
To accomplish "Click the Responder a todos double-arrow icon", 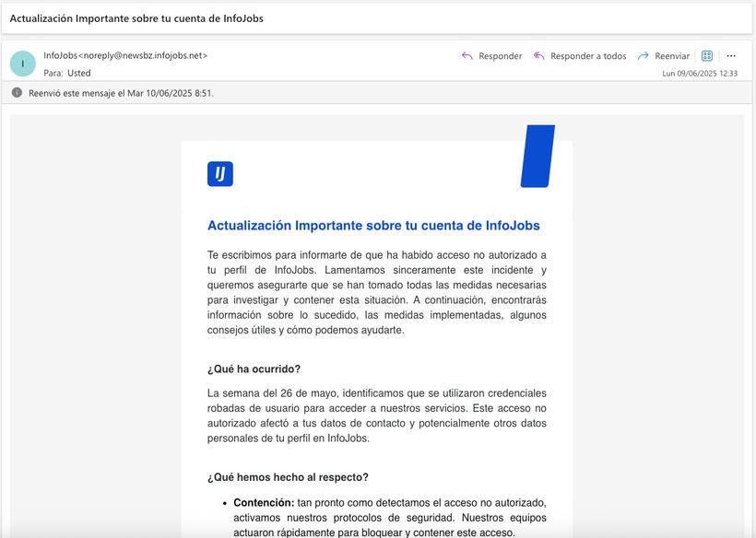I will pyautogui.click(x=538, y=56).
